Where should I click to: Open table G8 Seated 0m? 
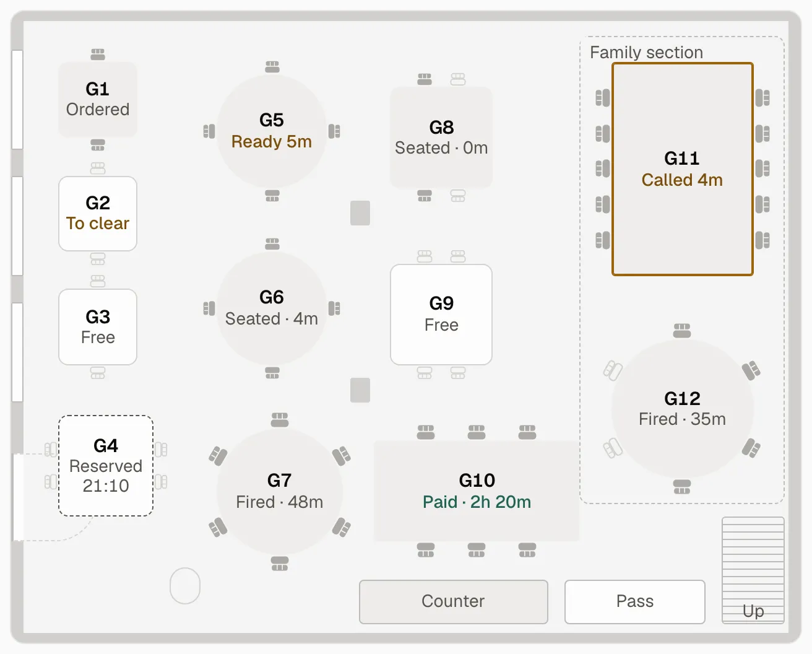pos(441,137)
